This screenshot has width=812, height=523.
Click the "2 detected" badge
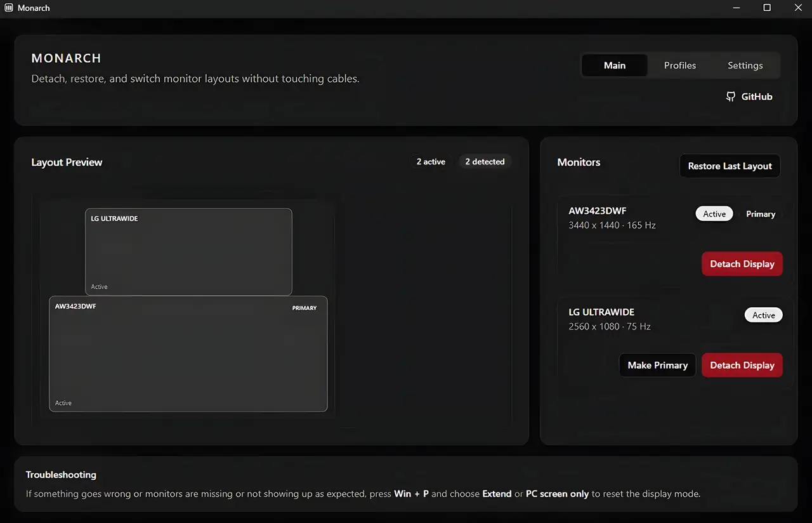[x=485, y=162]
